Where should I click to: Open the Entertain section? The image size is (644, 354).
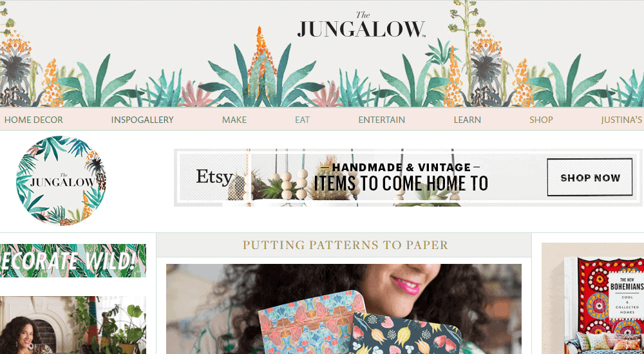pyautogui.click(x=381, y=120)
